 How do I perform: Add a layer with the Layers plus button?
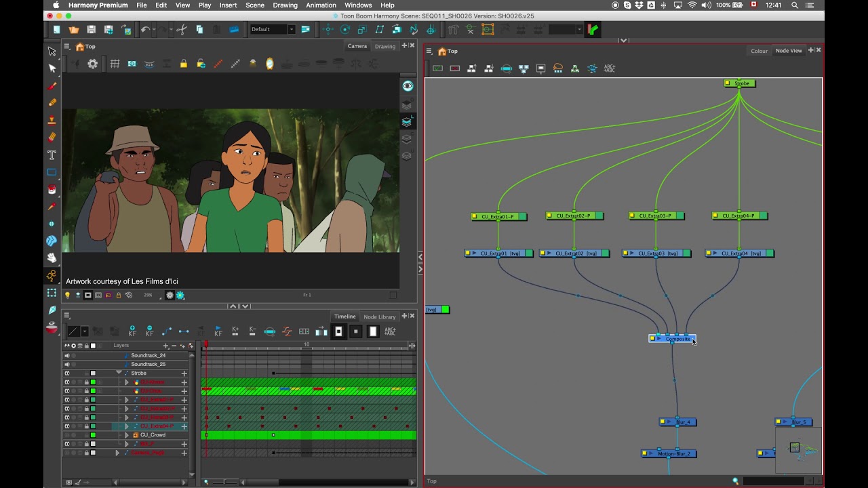pos(165,346)
